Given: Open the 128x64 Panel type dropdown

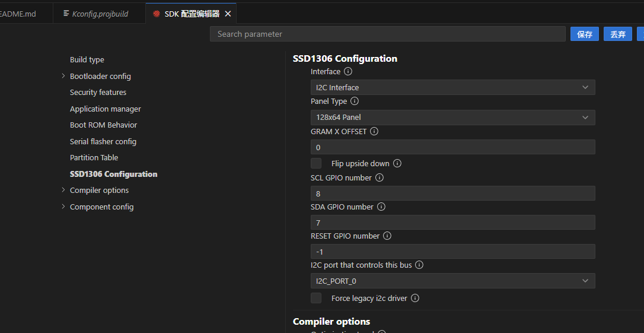Looking at the screenshot, I should (452, 118).
